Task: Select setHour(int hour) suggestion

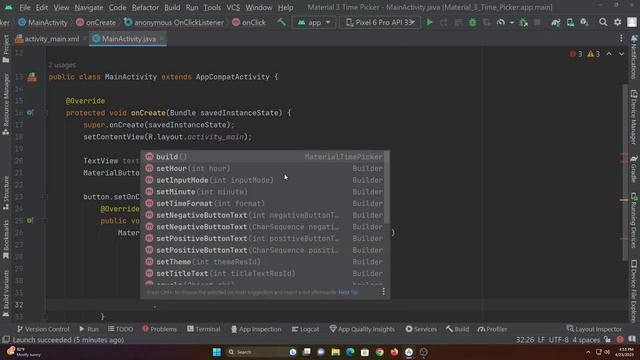Action: 262,169
